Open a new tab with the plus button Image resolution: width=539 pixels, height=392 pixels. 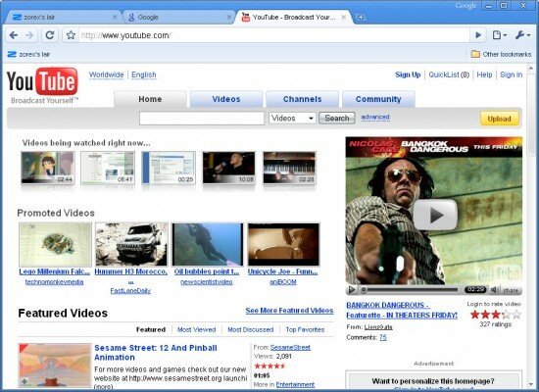[361, 18]
